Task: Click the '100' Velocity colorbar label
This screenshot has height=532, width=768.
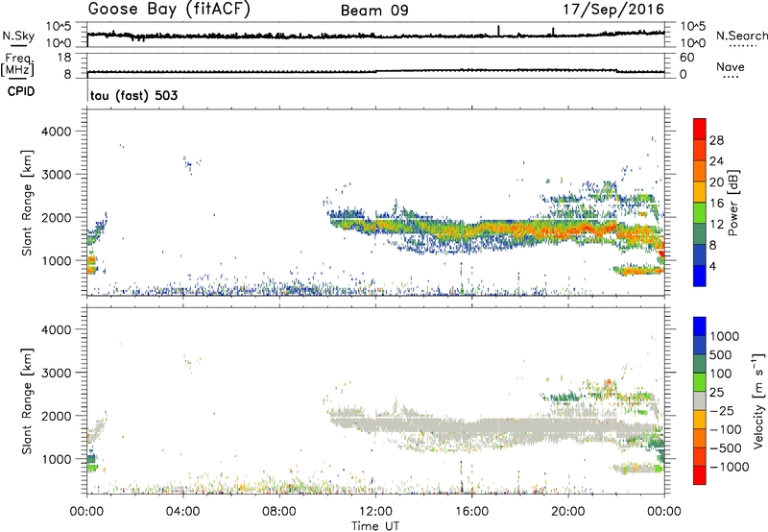Action: 722,374
